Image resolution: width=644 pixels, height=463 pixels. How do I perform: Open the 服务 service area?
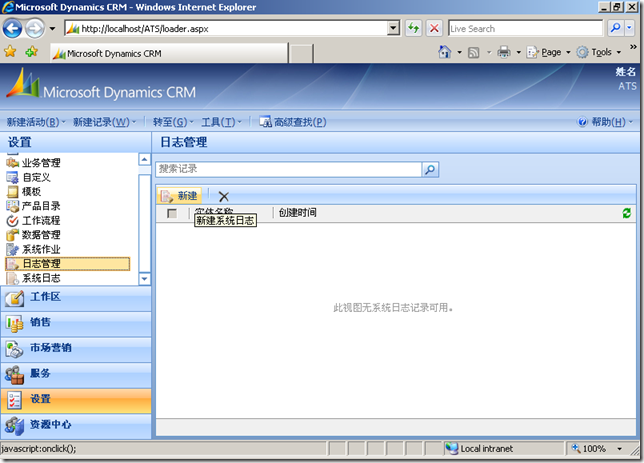[x=76, y=375]
